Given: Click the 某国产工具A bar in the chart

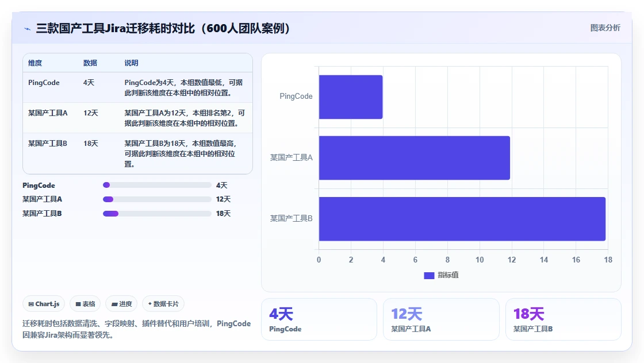Looking at the screenshot, I should coord(415,158).
